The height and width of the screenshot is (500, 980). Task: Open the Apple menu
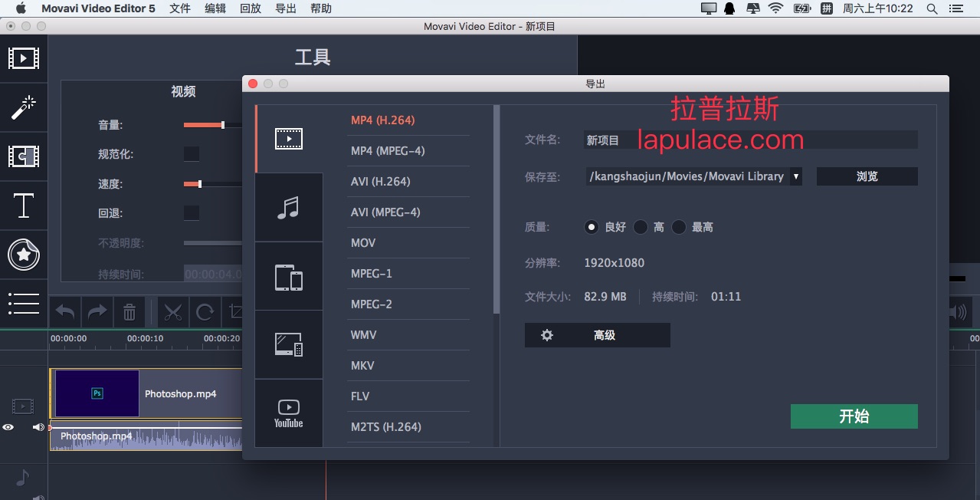tap(21, 8)
